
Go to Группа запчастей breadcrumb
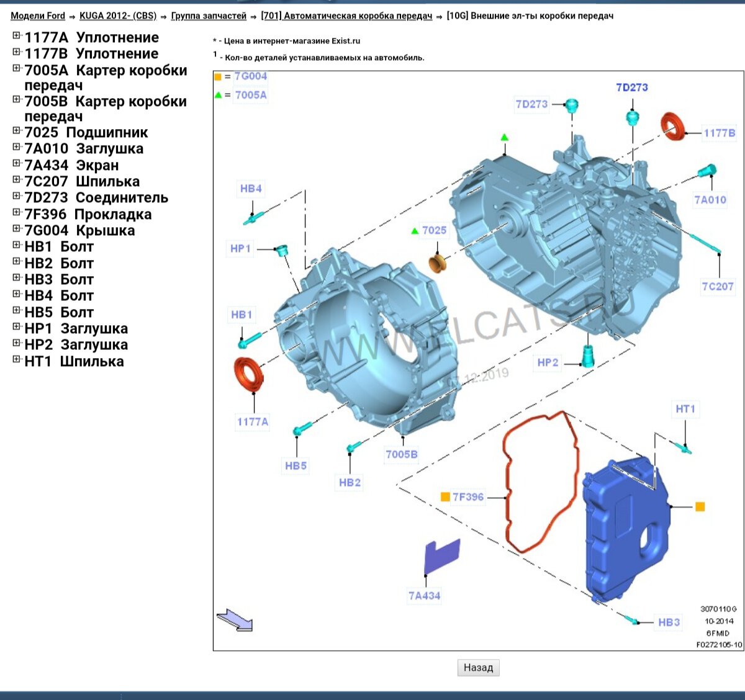coord(209,16)
